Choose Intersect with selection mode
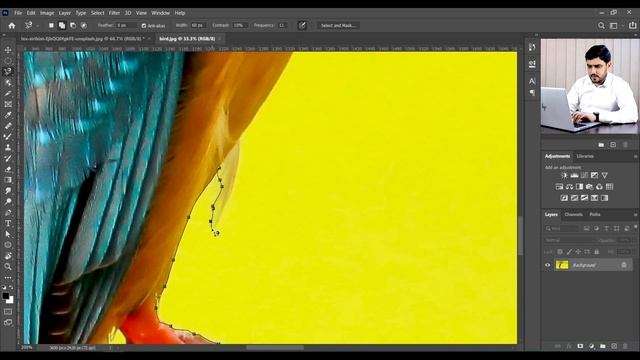The height and width of the screenshot is (360, 640). pyautogui.click(x=84, y=25)
